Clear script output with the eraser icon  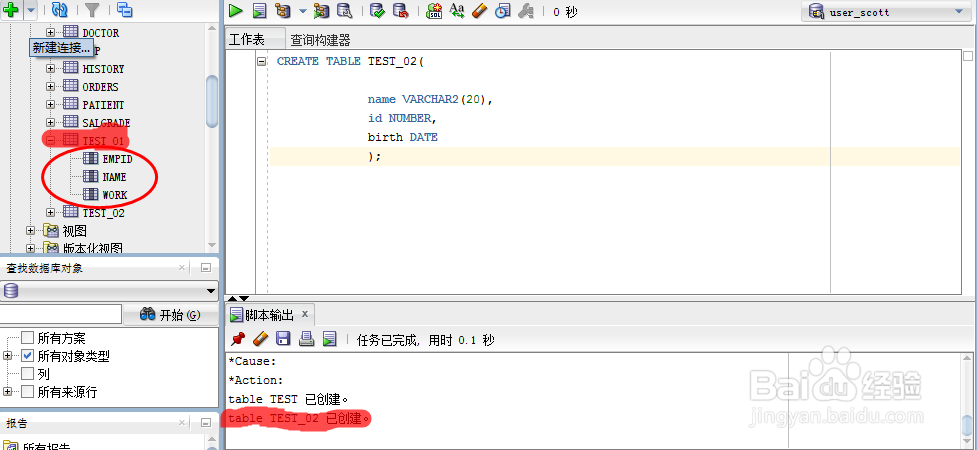(260, 339)
